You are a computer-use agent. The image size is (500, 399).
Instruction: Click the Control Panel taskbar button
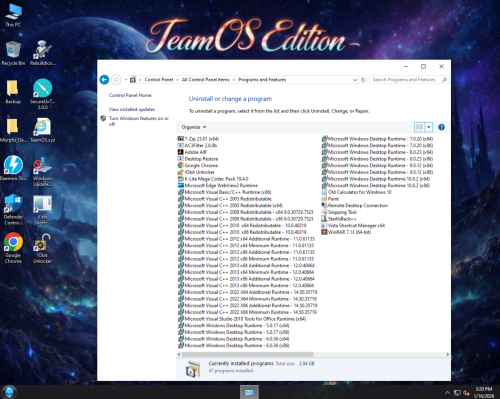pyautogui.click(x=249, y=392)
